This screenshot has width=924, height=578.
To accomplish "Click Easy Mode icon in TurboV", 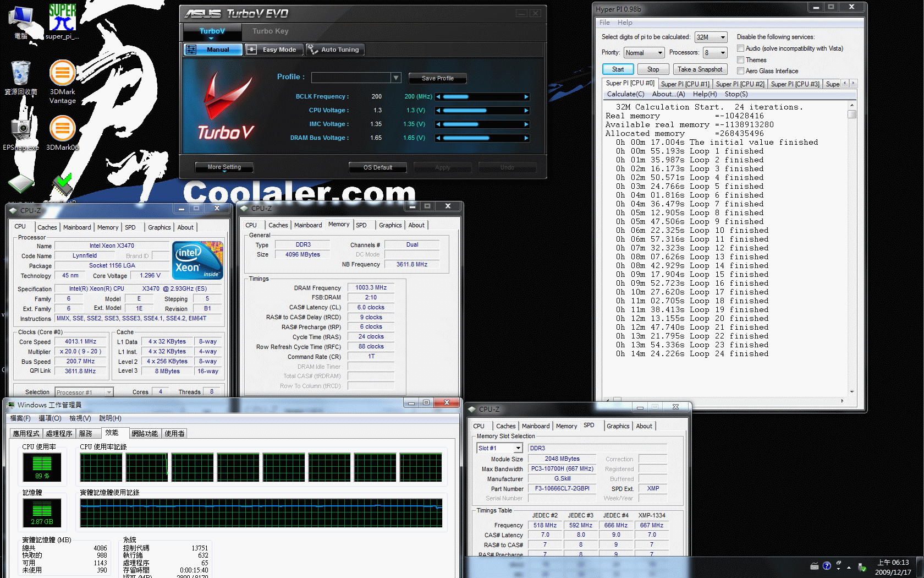I will coord(251,50).
